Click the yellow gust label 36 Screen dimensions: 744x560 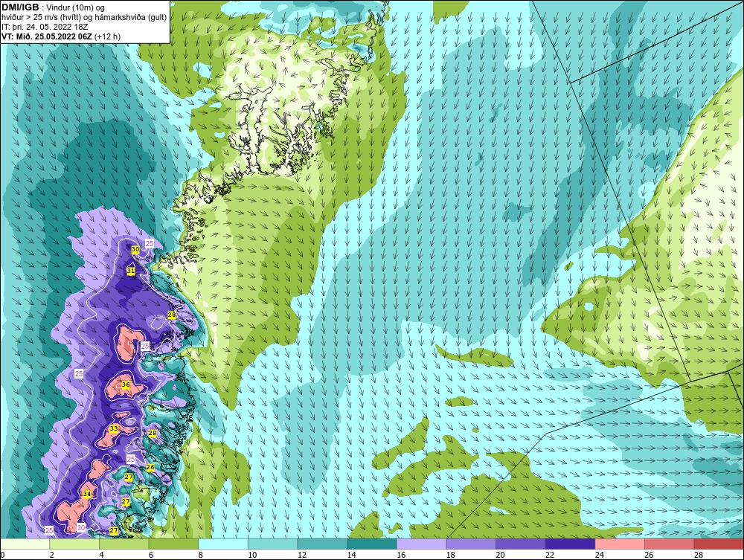click(126, 385)
